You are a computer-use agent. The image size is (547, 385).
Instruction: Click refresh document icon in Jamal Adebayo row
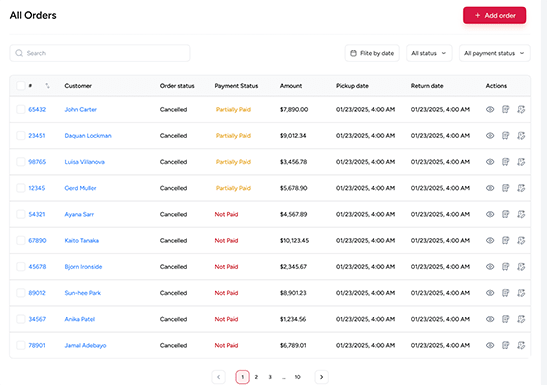pyautogui.click(x=521, y=345)
